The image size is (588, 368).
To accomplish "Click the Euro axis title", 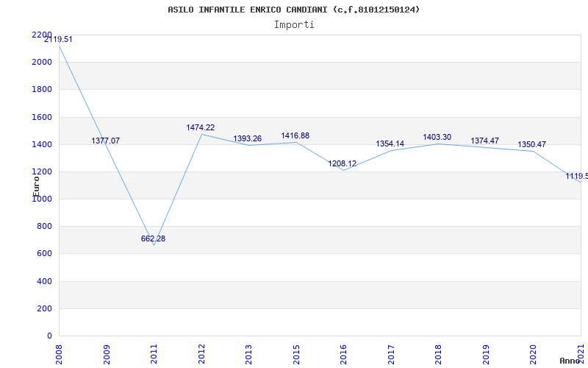I will pos(36,186).
